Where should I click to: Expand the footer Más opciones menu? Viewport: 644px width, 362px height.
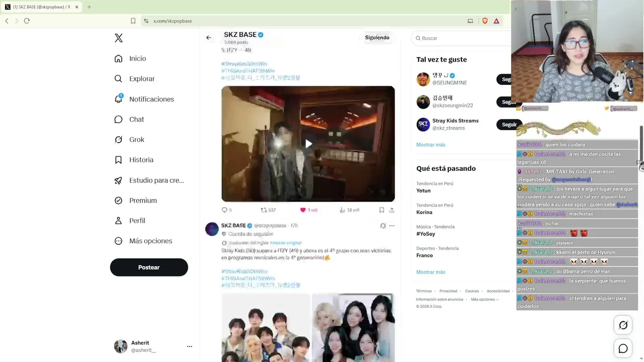[x=485, y=300]
